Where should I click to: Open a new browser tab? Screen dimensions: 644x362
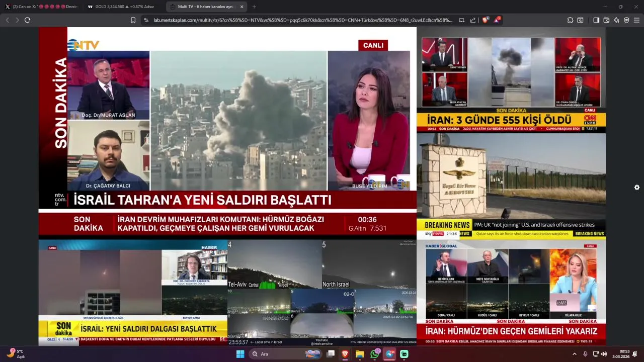pos(254,7)
